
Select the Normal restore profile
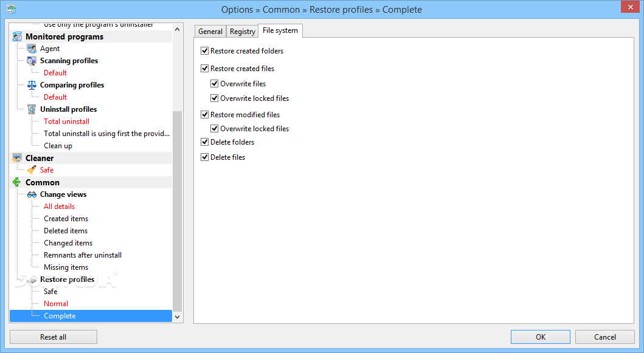[x=56, y=304]
